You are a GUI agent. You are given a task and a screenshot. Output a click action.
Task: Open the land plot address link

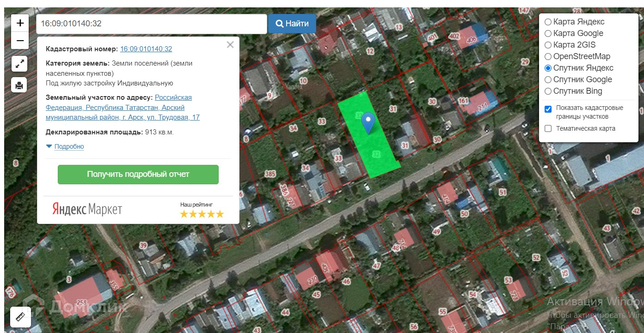pyautogui.click(x=123, y=108)
